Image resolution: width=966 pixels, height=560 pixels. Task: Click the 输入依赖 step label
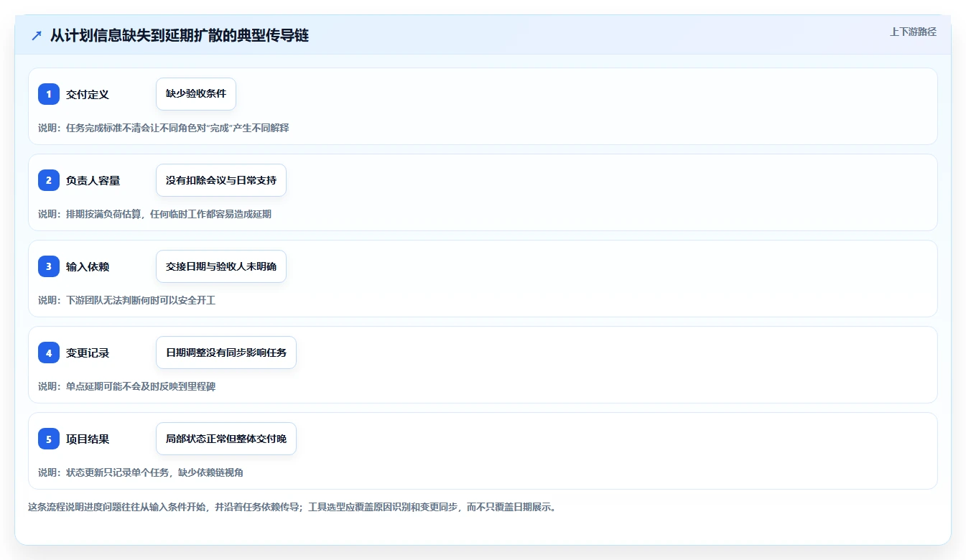click(x=88, y=266)
